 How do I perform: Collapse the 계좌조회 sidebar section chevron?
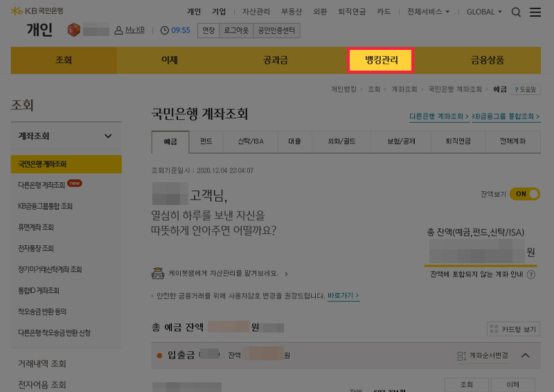coord(108,136)
